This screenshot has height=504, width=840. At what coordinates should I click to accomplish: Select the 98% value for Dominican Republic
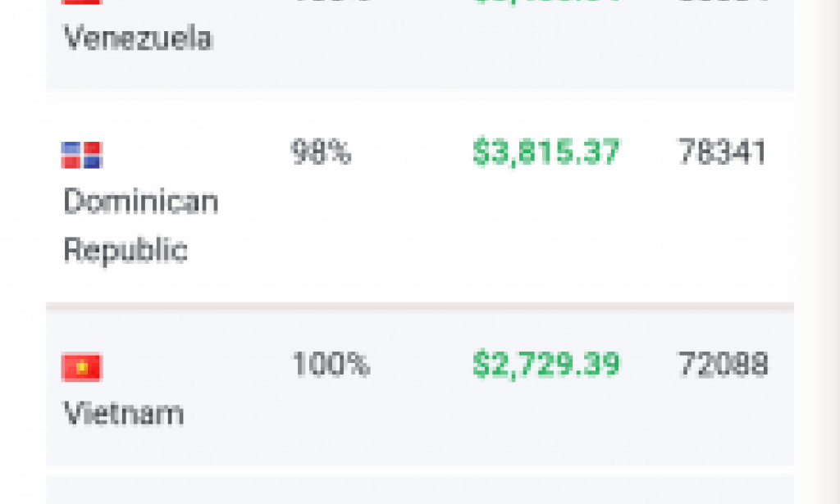point(322,152)
